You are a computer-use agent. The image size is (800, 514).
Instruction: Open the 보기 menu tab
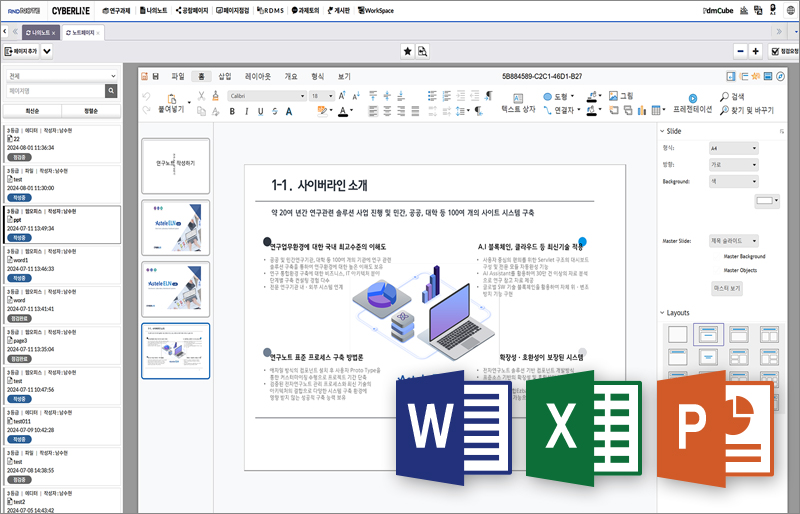pyautogui.click(x=344, y=76)
